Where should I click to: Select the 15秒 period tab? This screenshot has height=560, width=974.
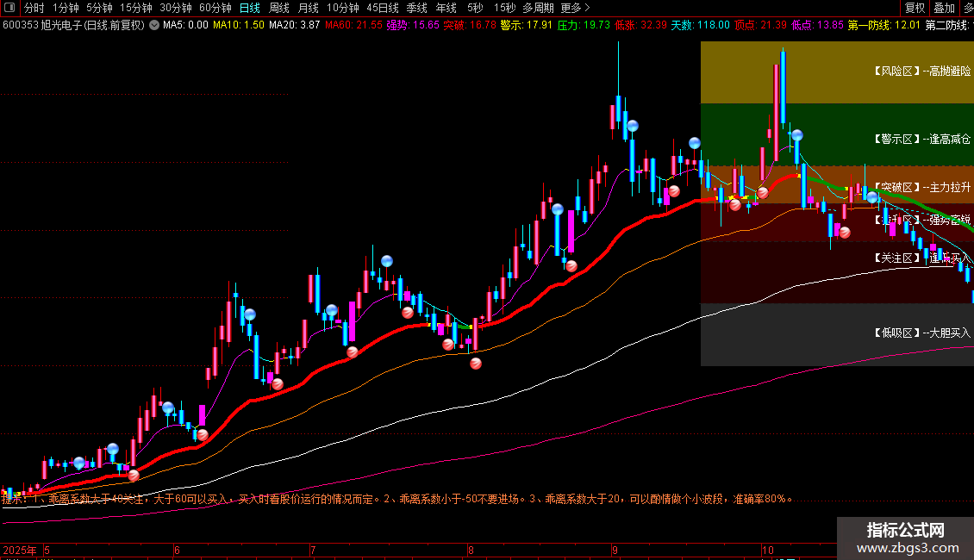(x=504, y=8)
